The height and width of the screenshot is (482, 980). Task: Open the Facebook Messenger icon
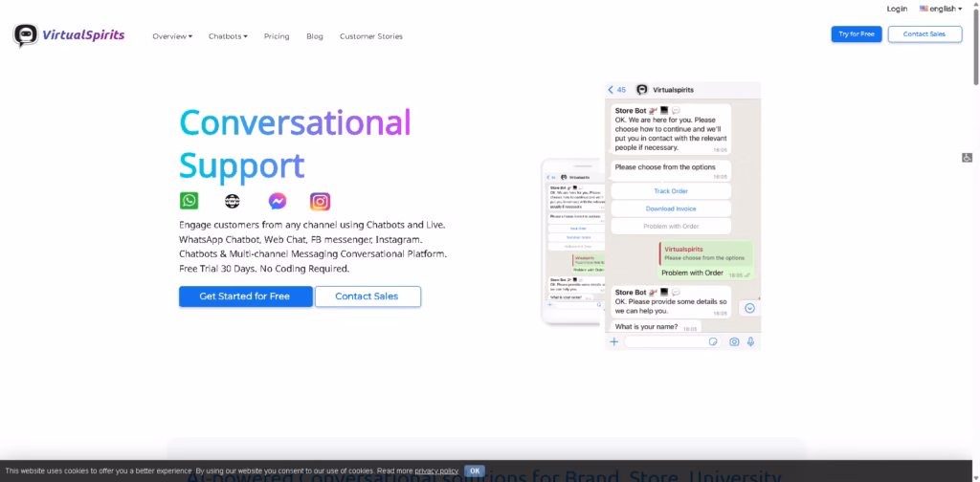point(278,201)
